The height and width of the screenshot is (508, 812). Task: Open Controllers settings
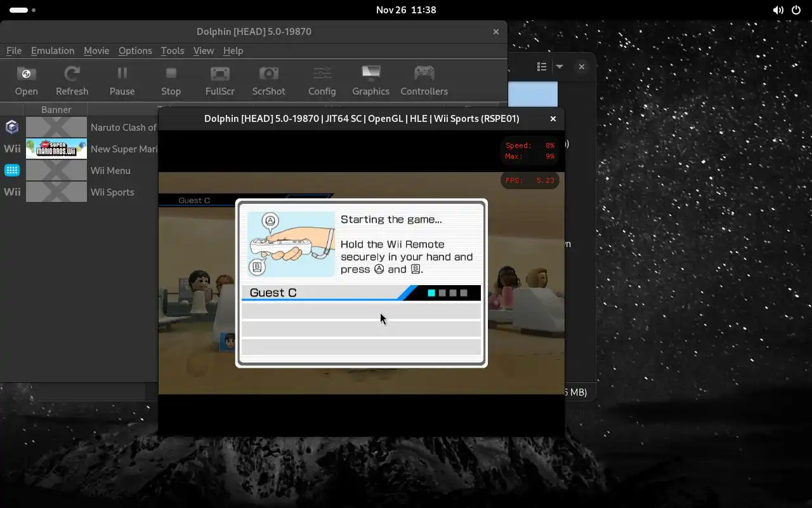coord(424,81)
